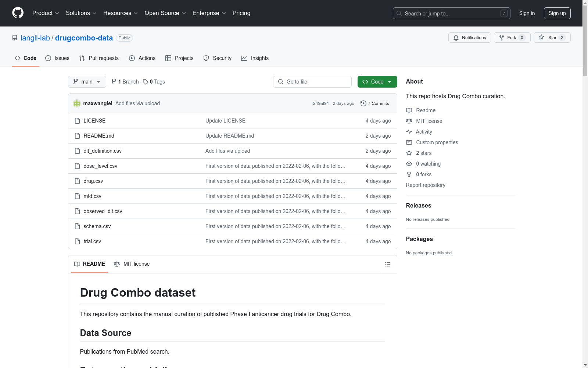Click the Sign in link
Viewport: 588px width, 368px height.
coord(527,13)
